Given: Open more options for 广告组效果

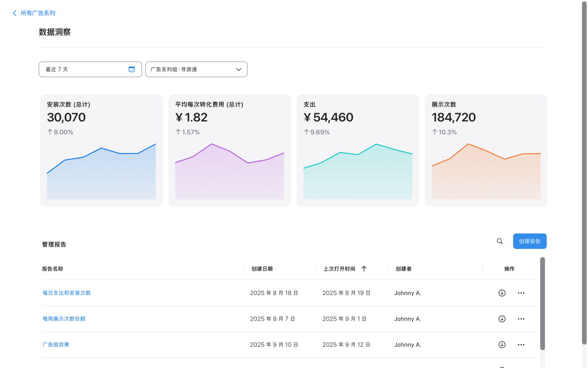Looking at the screenshot, I should coord(521,345).
